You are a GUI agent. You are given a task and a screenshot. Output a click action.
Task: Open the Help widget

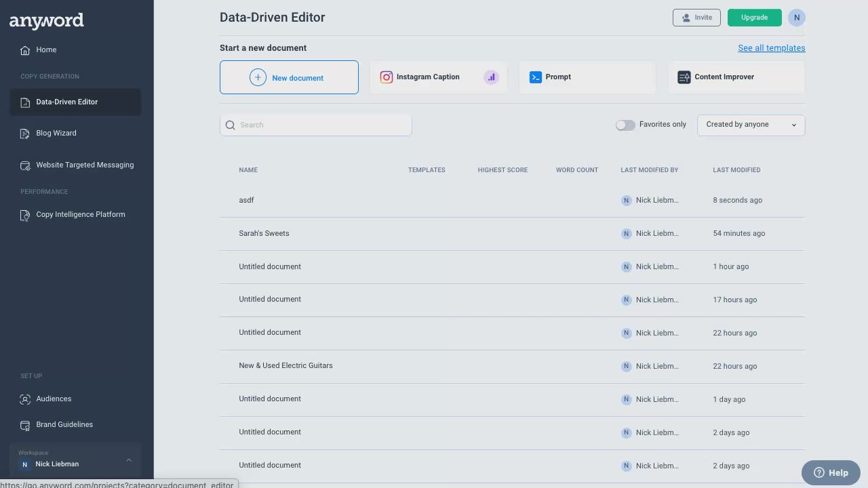pos(830,472)
